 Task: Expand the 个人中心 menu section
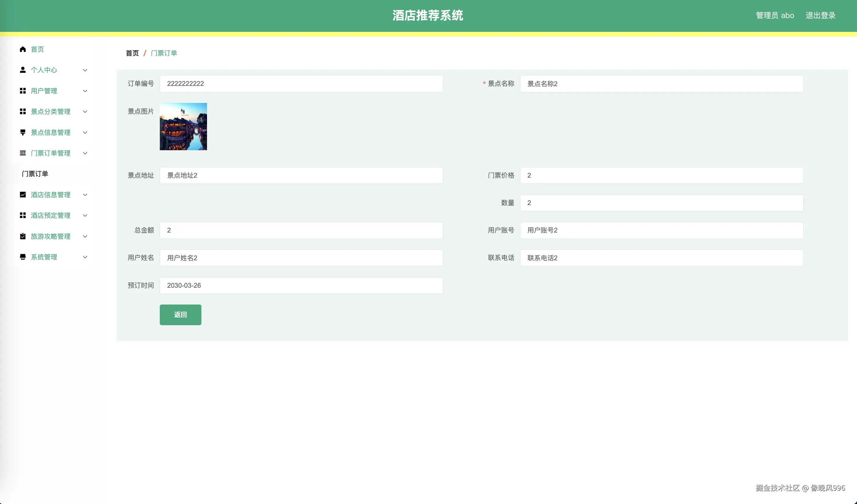click(x=85, y=70)
